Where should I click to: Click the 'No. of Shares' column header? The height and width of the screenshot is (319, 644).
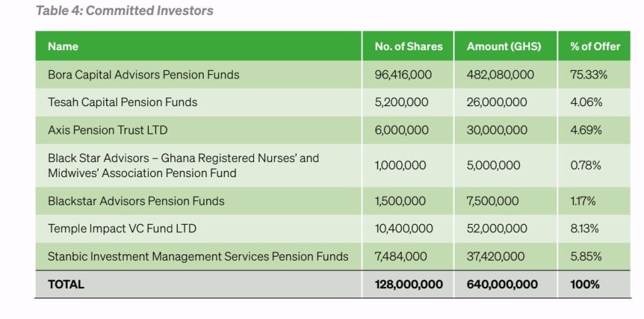point(408,46)
